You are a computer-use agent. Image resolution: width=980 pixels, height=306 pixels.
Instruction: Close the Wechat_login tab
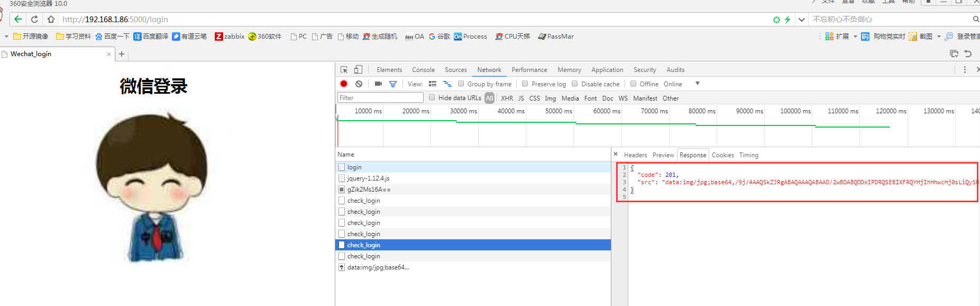point(109,54)
